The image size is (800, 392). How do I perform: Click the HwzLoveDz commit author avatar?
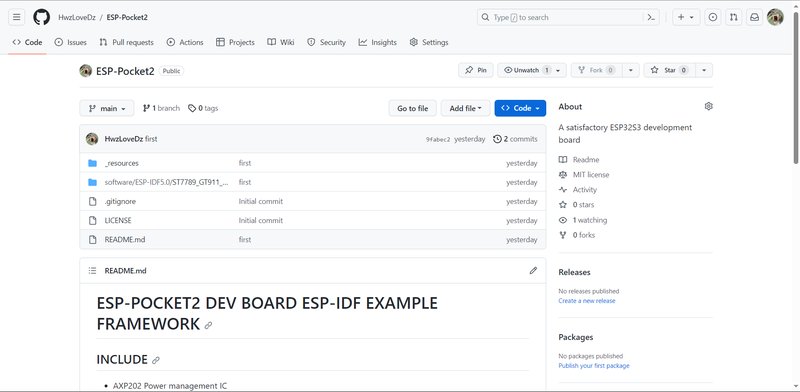pyautogui.click(x=92, y=139)
